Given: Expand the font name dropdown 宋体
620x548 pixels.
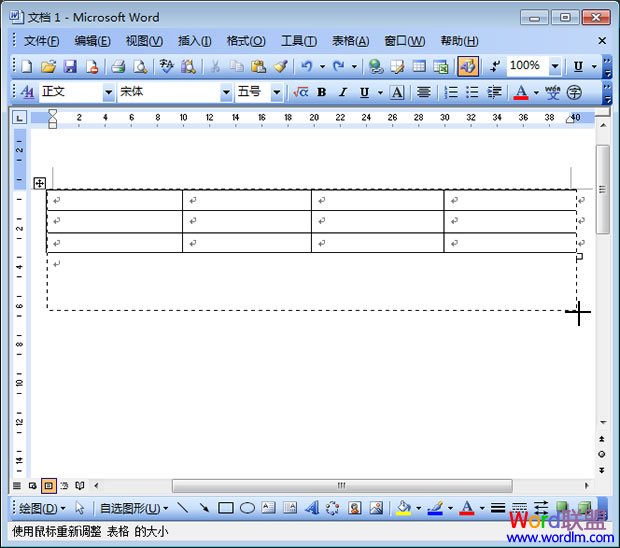Looking at the screenshot, I should (x=226, y=92).
